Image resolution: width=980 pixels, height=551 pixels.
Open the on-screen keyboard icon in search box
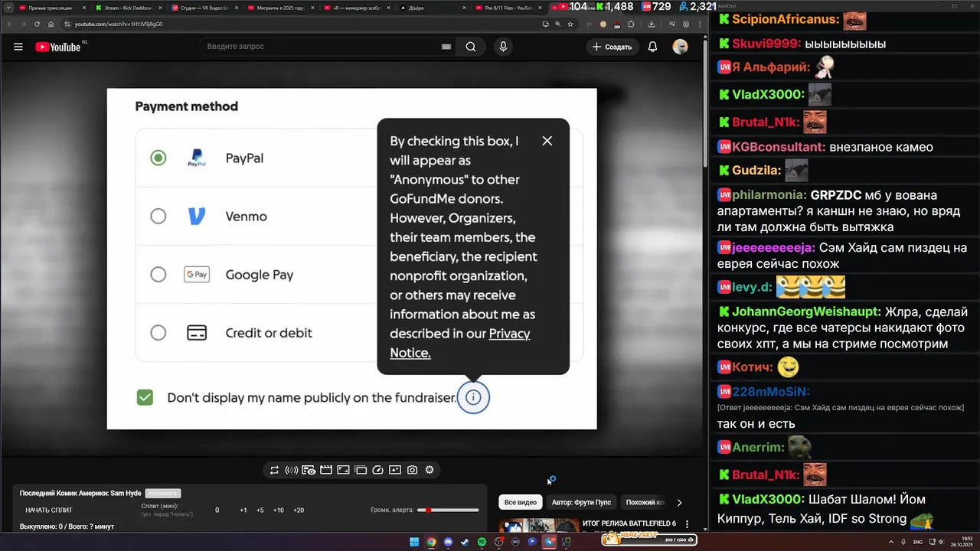coord(446,47)
